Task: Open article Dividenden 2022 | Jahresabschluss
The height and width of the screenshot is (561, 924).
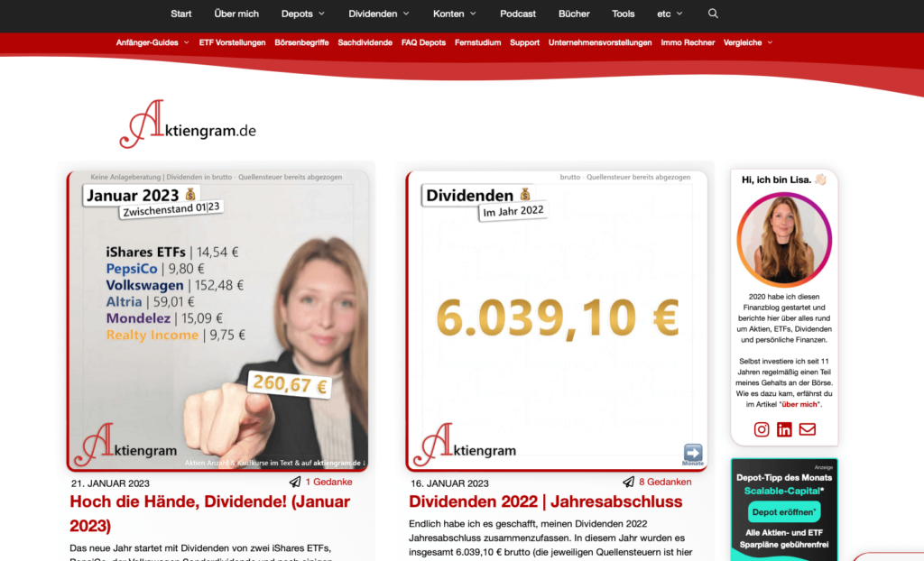Action: [x=546, y=501]
